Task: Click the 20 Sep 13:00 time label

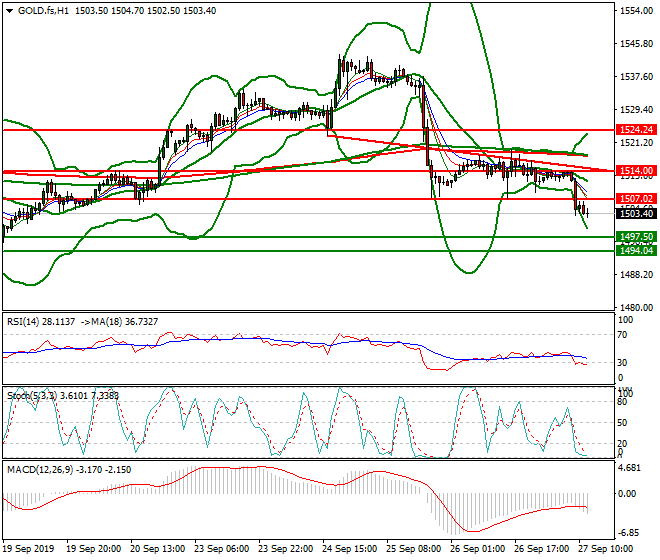Action: 157,549
